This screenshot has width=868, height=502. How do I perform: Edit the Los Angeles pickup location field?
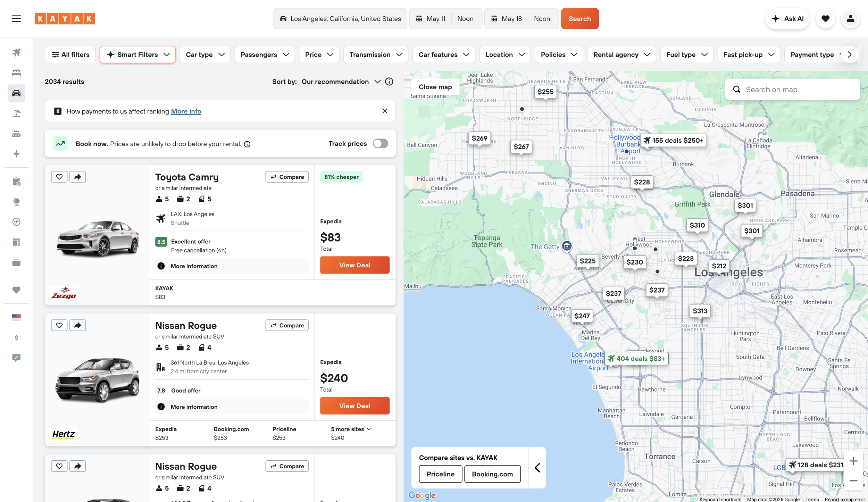pos(340,19)
